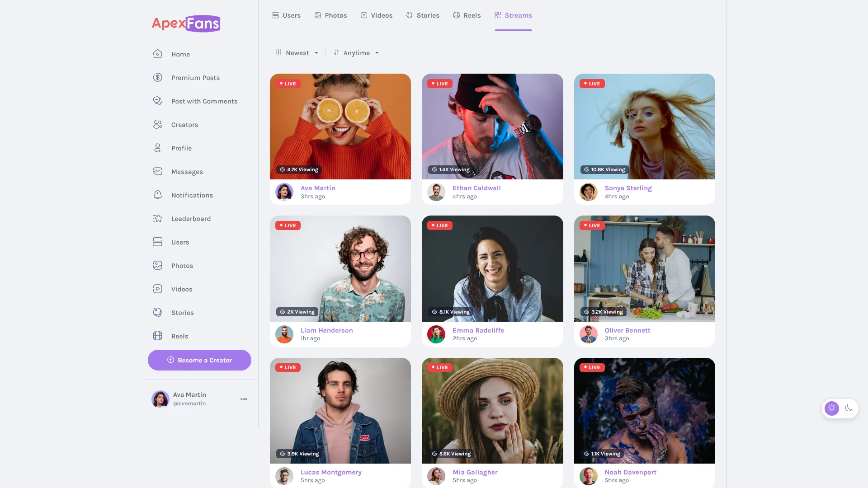Open the Newest sort dropdown
868x488 pixels.
(297, 53)
